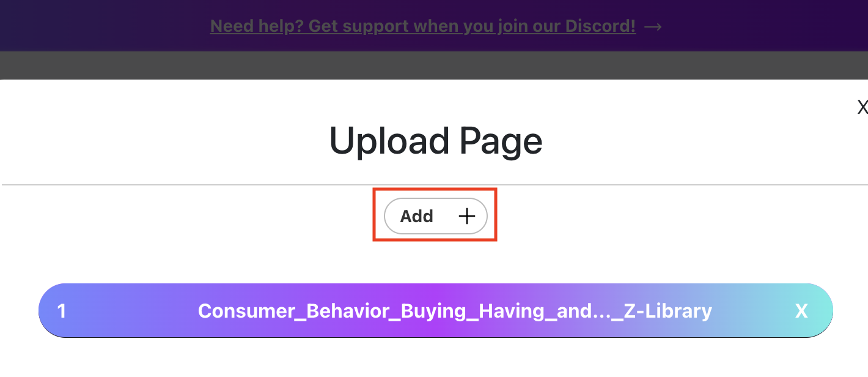Click the gray bar below the Discord banner
Viewport: 868px width, 377px height.
434,65
